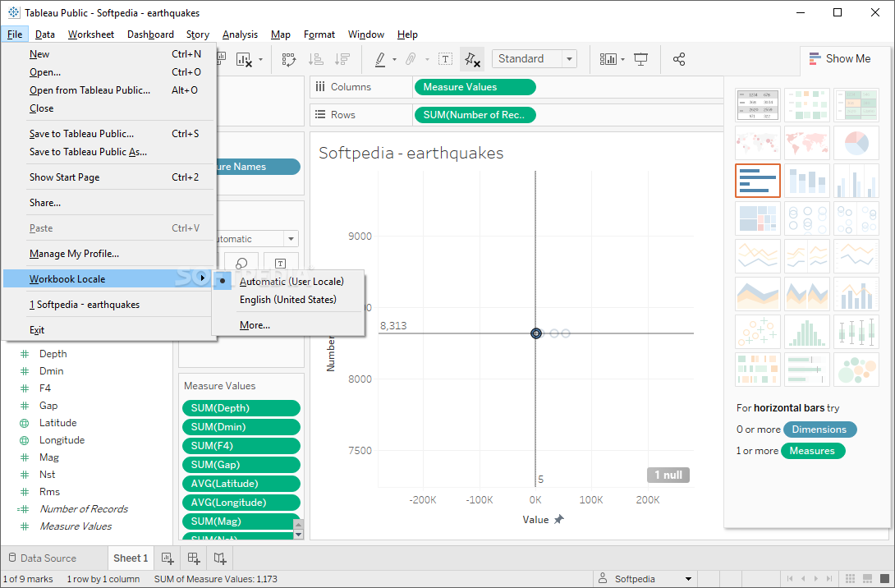Choose the packed bubbles chart in Show Me
This screenshot has width=895, height=588.
coord(856,370)
